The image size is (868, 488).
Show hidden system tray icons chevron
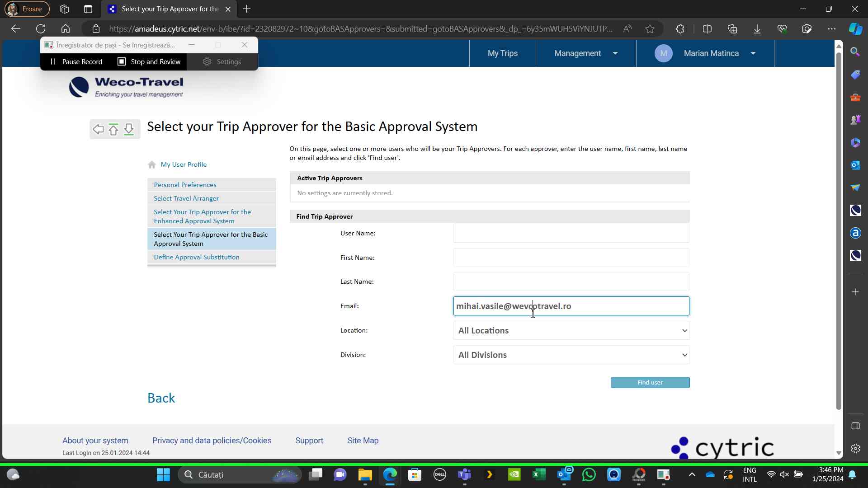692,475
